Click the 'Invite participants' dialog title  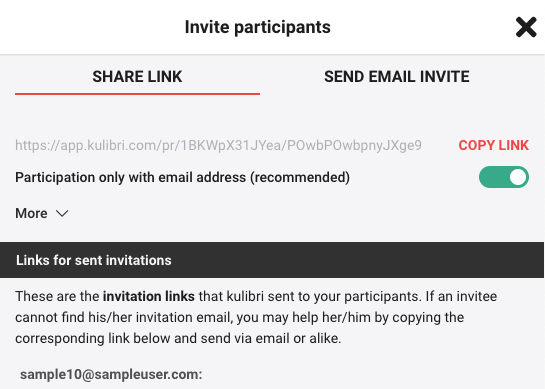[x=258, y=27]
